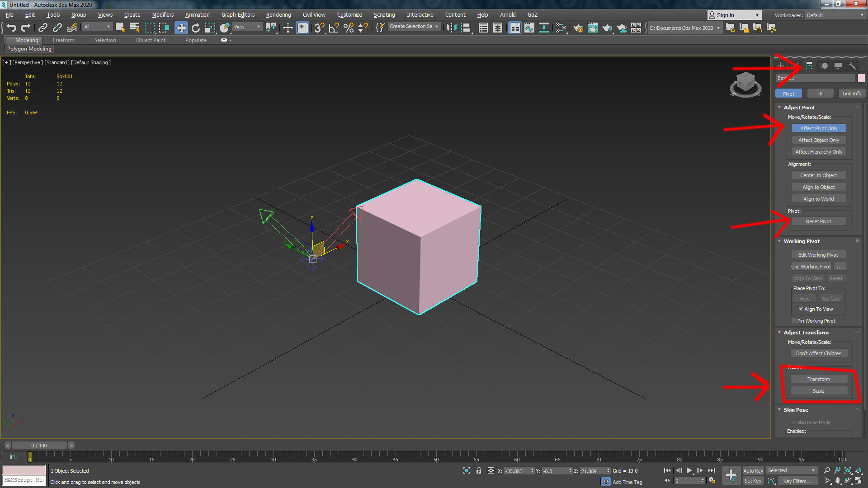Click the Bind to Space Warp icon
This screenshot has width=868, height=488.
[x=72, y=28]
